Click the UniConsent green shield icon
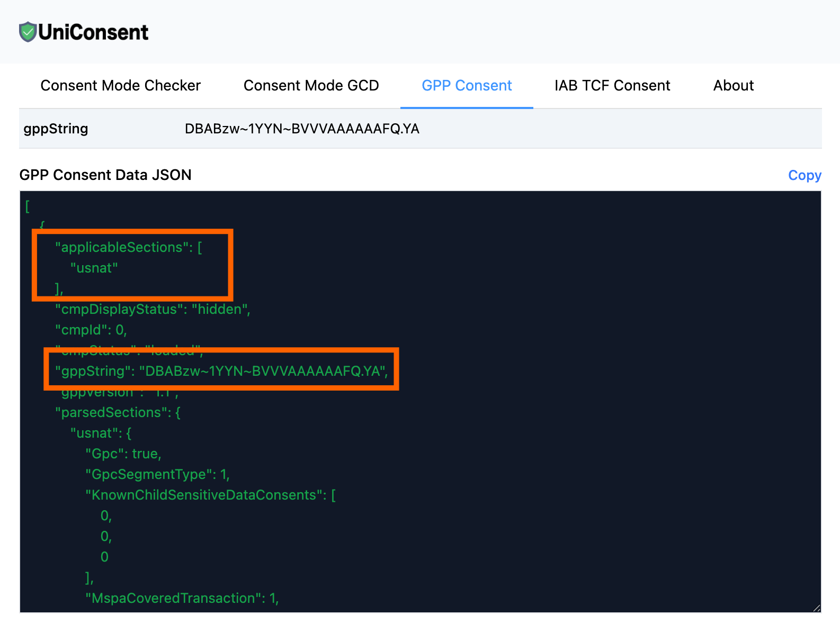The image size is (840, 633). tap(28, 32)
